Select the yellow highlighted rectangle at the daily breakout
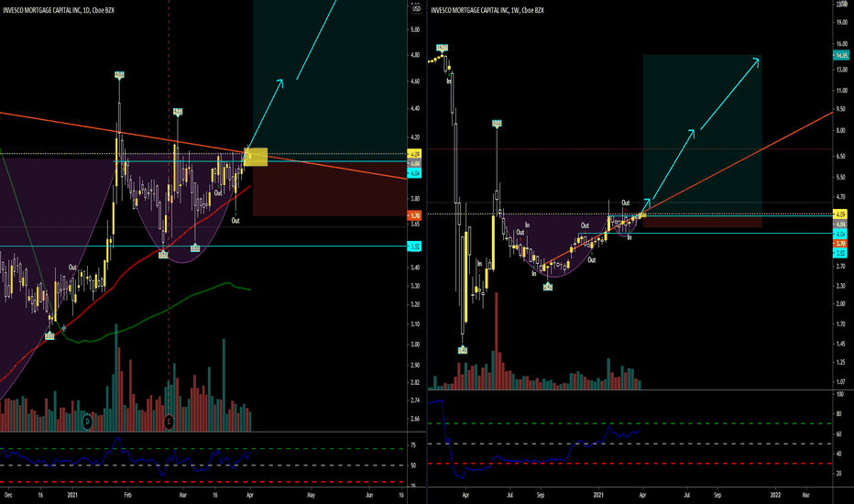Screen dimensions: 854x504 click(x=256, y=157)
